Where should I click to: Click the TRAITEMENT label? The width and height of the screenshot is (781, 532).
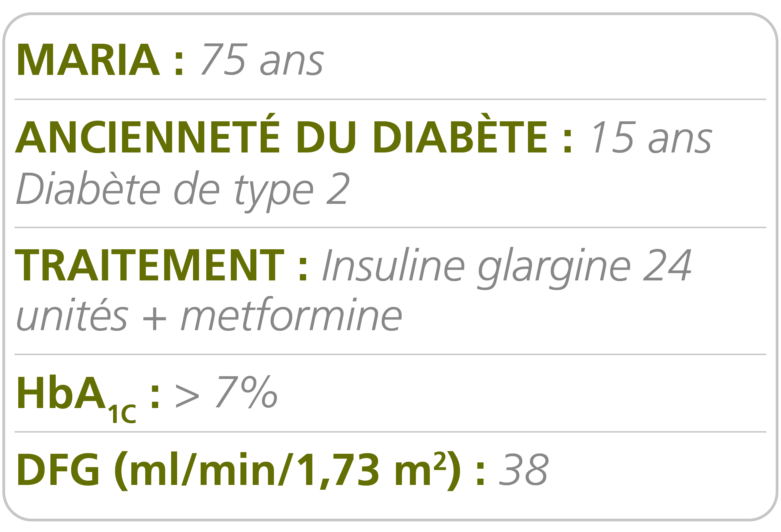click(149, 265)
